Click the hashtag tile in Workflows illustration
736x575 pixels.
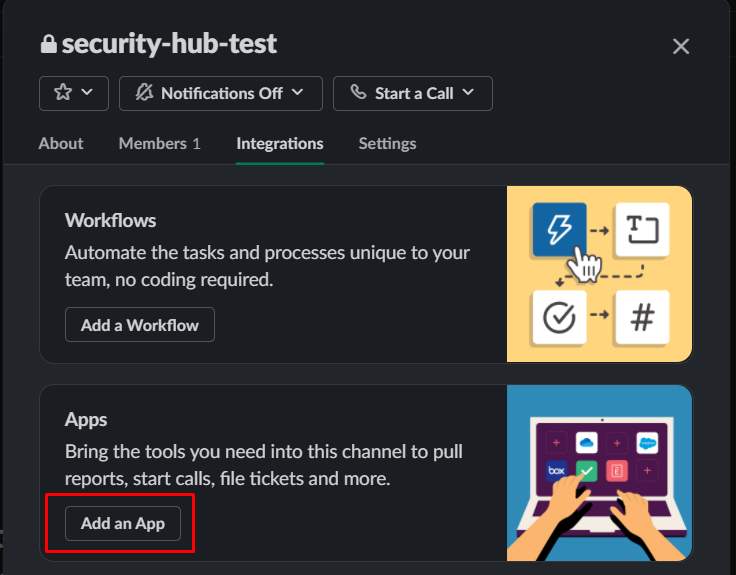[x=642, y=317]
